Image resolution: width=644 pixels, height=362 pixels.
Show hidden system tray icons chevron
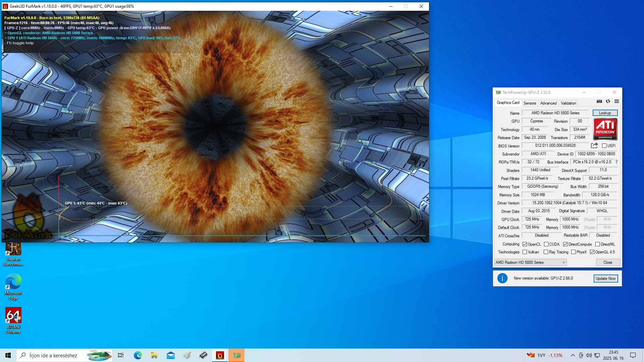click(573, 355)
